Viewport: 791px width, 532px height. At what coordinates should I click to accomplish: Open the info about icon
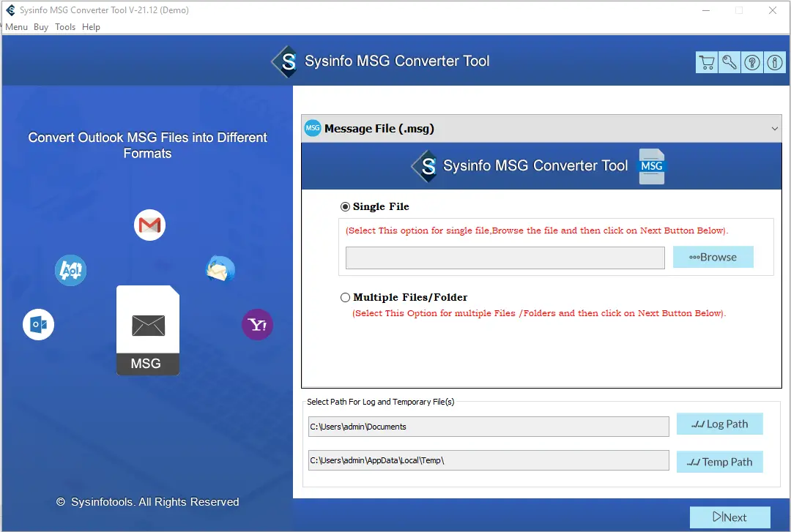click(774, 62)
